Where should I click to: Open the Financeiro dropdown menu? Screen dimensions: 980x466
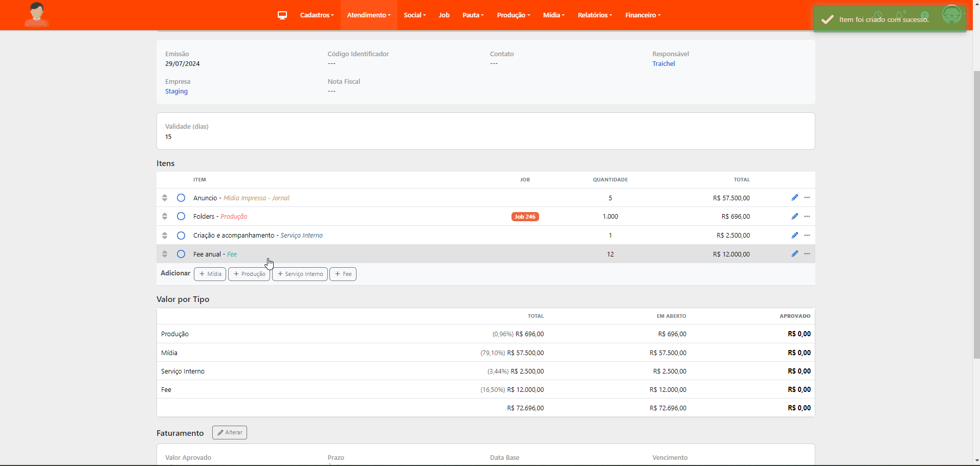(x=642, y=15)
